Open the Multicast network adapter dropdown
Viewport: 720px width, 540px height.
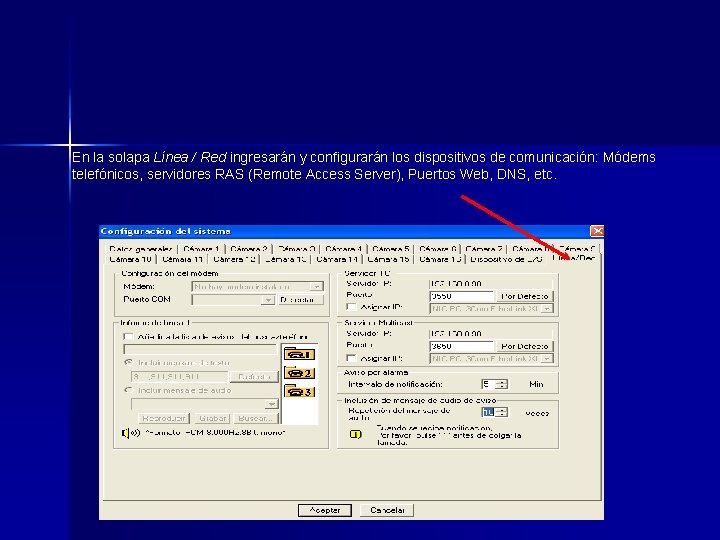(546, 358)
